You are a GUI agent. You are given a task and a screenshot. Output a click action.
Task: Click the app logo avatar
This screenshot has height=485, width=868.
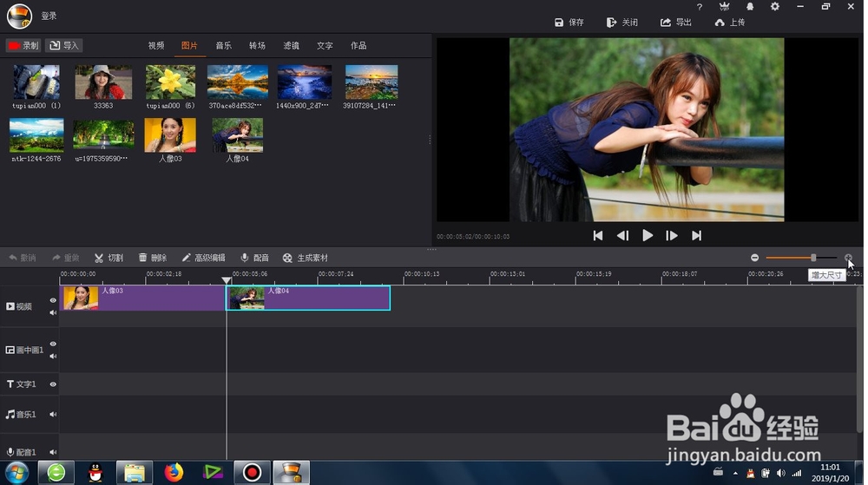pyautogui.click(x=19, y=16)
